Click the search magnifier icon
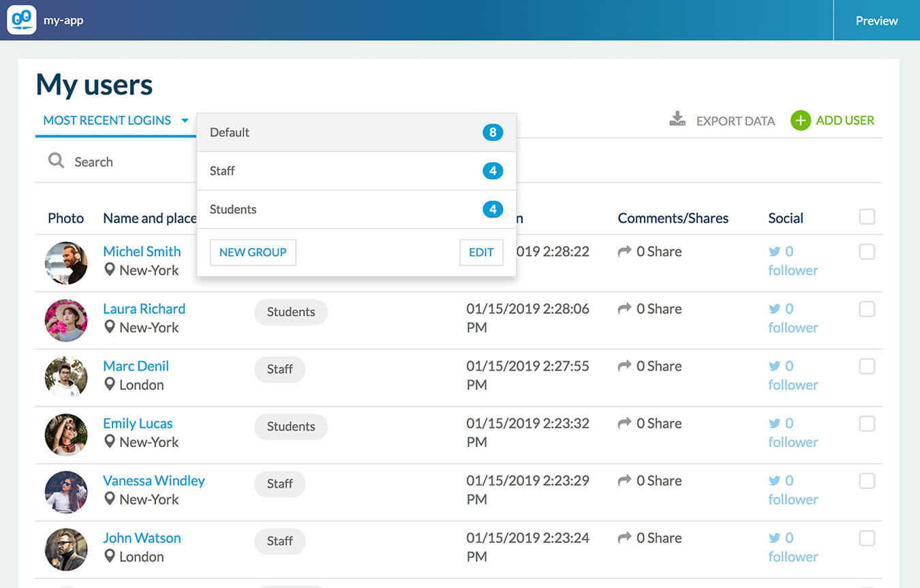Screen dimensions: 920x588 (x=56, y=161)
